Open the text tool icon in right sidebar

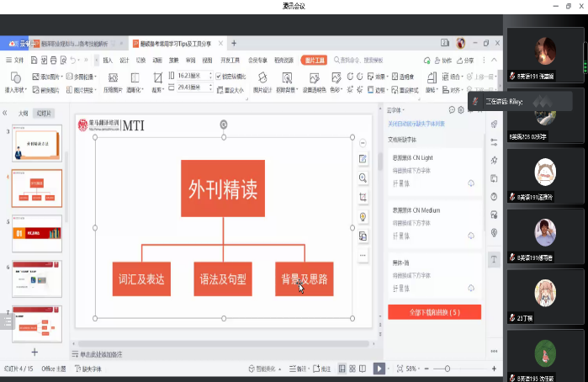pyautogui.click(x=494, y=259)
